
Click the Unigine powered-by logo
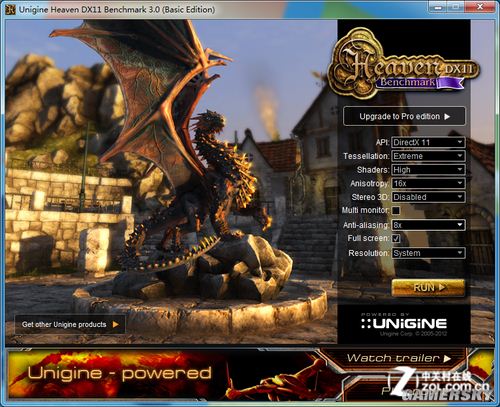click(x=404, y=324)
